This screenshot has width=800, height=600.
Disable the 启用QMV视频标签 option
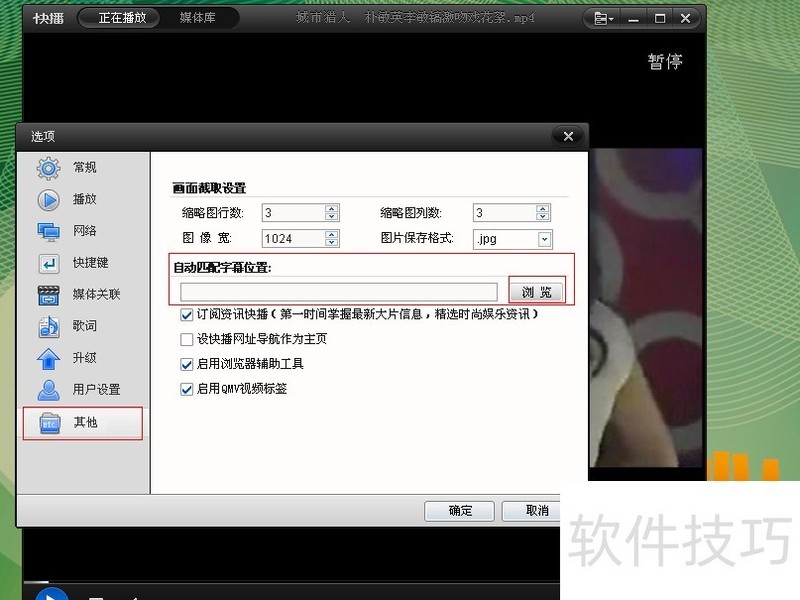tap(186, 388)
